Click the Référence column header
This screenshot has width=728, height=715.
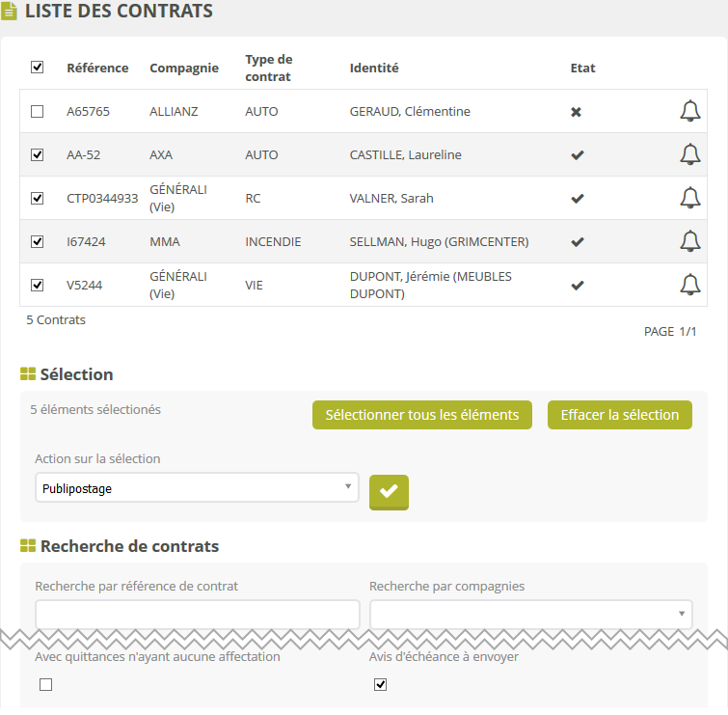tap(97, 69)
